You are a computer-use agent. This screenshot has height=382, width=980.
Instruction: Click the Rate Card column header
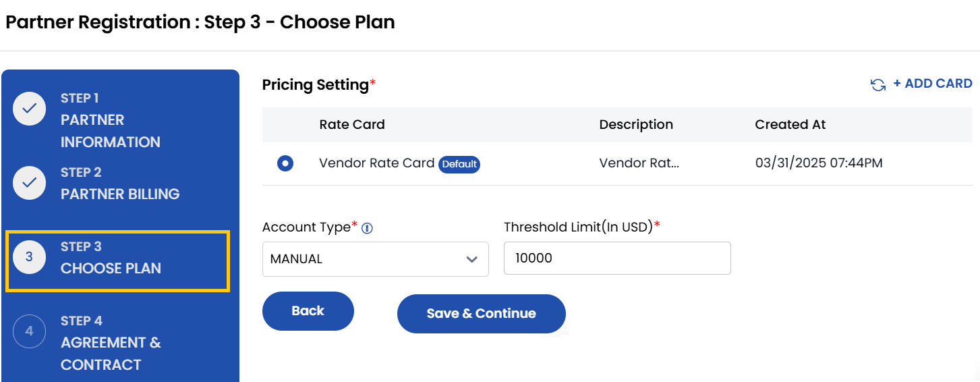pos(352,125)
